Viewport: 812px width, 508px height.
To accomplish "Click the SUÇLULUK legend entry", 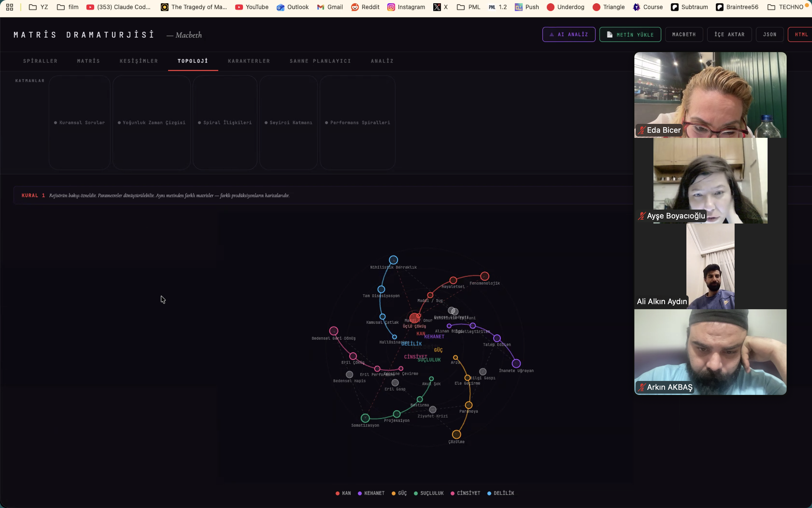I will point(429,493).
